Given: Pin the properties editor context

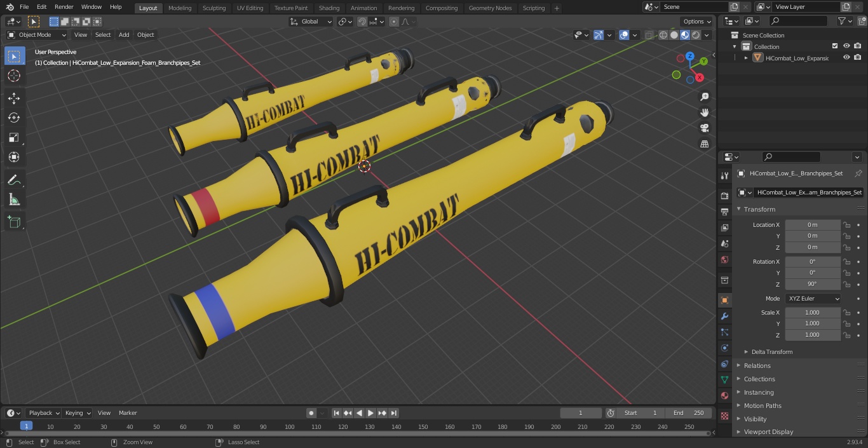Looking at the screenshot, I should pyautogui.click(x=858, y=173).
